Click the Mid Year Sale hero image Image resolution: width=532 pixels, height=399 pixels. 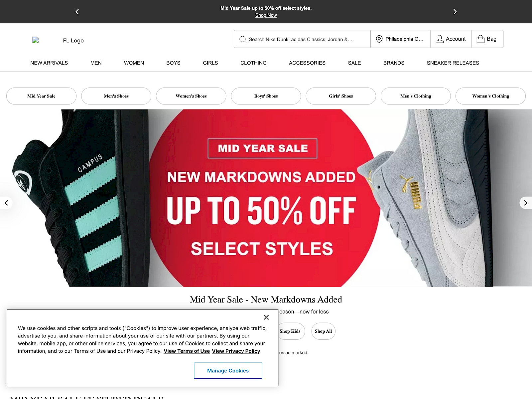266,198
